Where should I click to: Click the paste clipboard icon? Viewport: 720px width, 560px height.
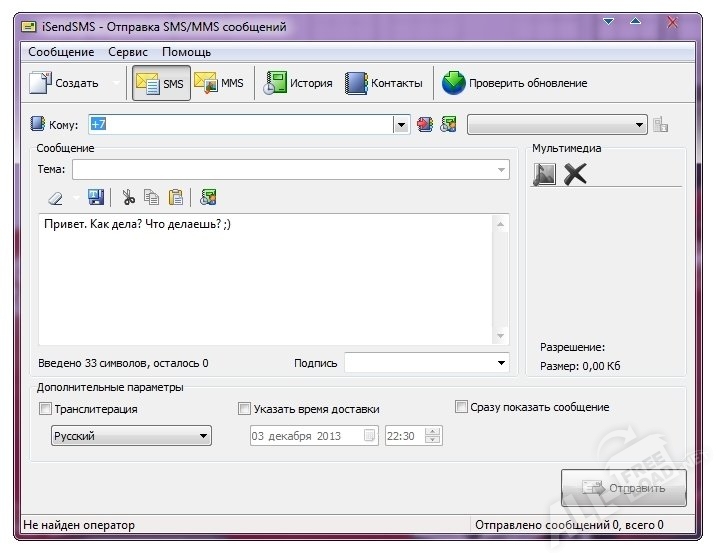pyautogui.click(x=175, y=197)
